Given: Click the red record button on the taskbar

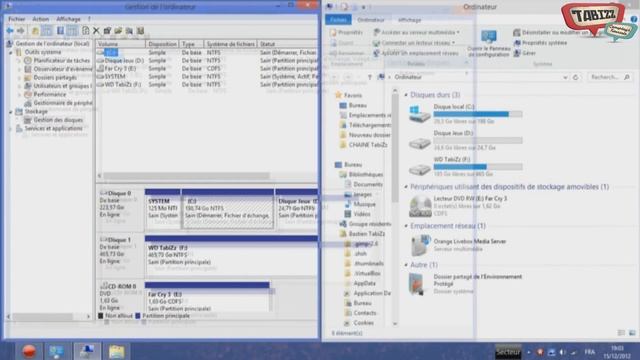Looking at the screenshot, I should coord(29,351).
